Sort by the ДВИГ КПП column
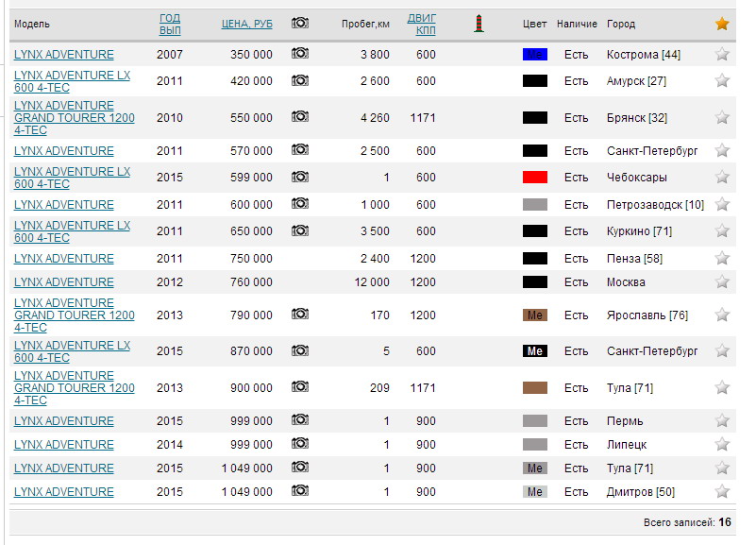 (421, 25)
